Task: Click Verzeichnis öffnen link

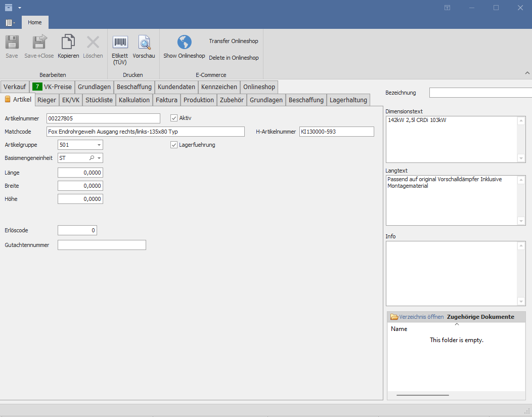Action: [x=421, y=317]
